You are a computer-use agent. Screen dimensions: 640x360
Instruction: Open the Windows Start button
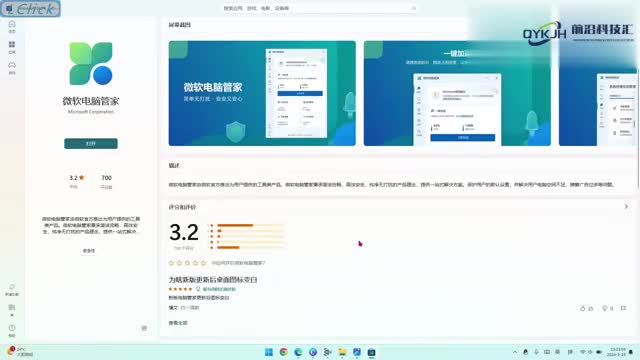click(x=269, y=352)
